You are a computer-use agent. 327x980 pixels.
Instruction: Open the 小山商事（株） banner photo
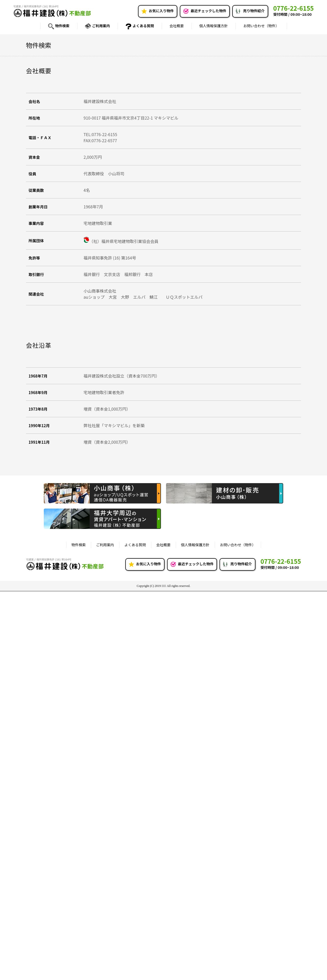point(67,493)
